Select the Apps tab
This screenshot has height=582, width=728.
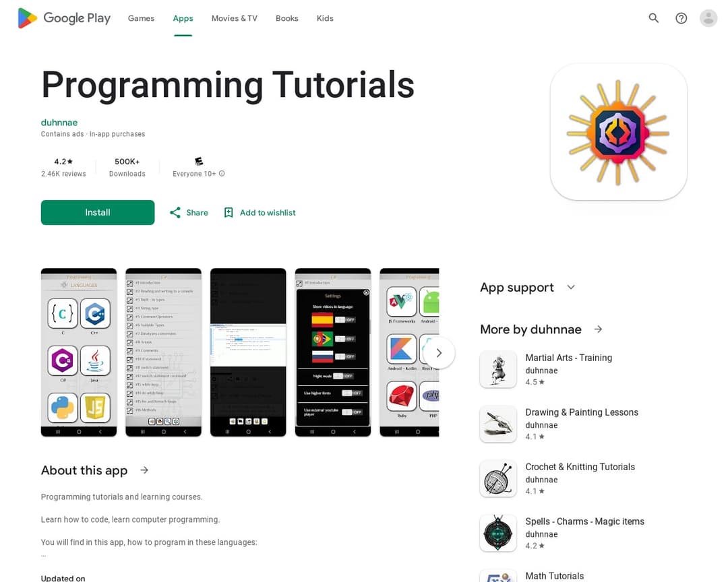[183, 19]
